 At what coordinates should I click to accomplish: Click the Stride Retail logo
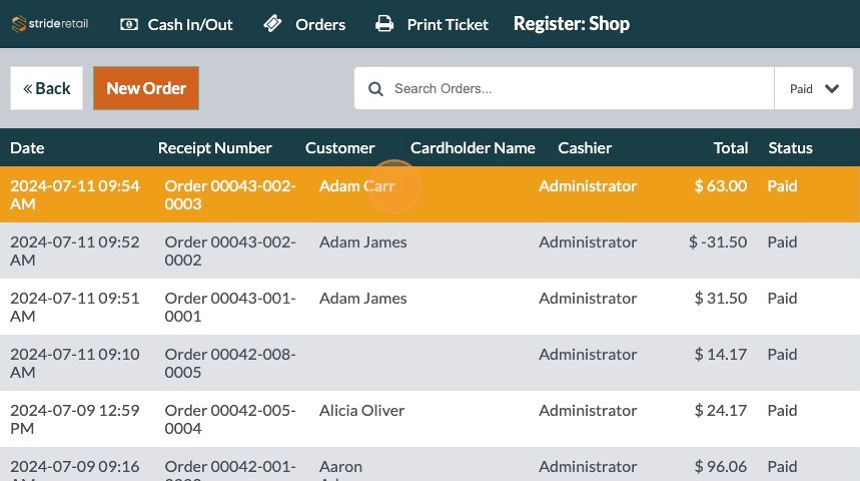[x=50, y=24]
